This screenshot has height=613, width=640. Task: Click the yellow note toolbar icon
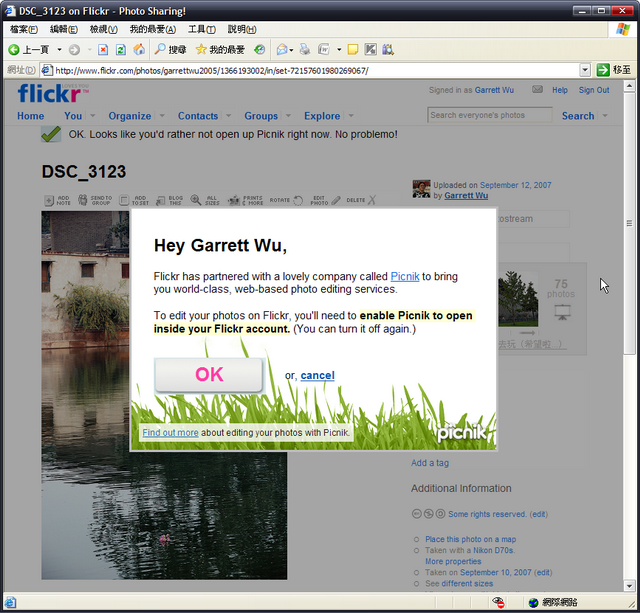coord(353,50)
